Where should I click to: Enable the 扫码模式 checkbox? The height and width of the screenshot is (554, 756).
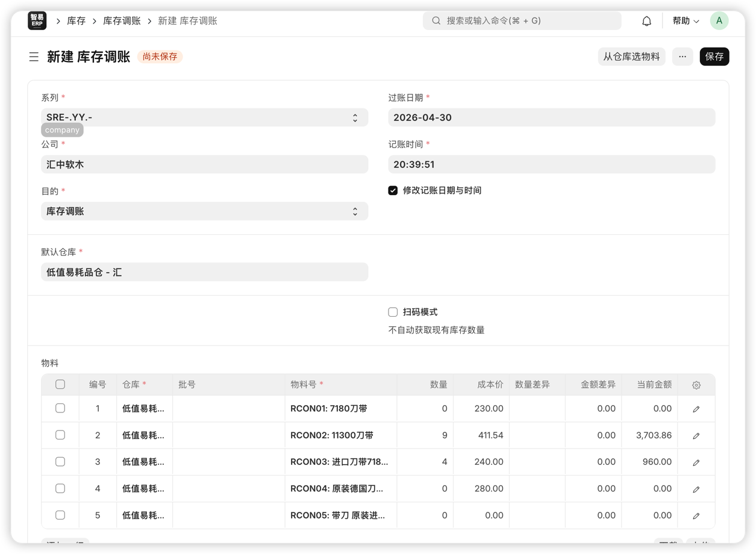point(393,312)
